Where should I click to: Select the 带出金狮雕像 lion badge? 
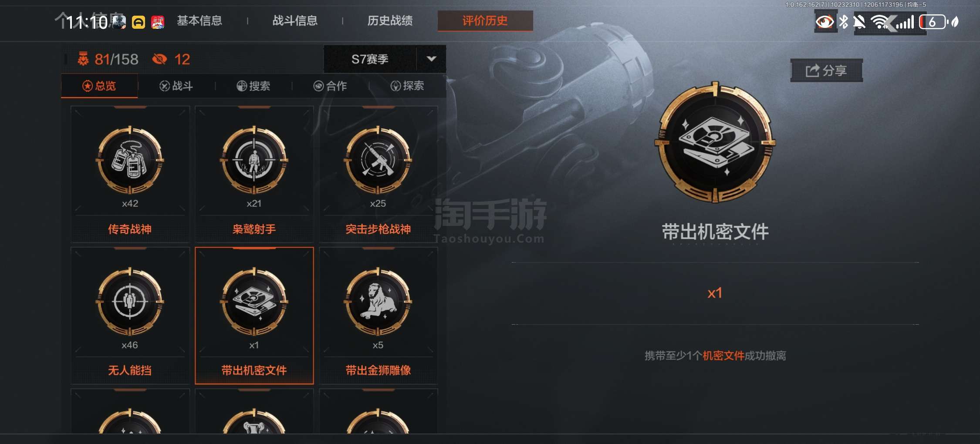tap(378, 316)
